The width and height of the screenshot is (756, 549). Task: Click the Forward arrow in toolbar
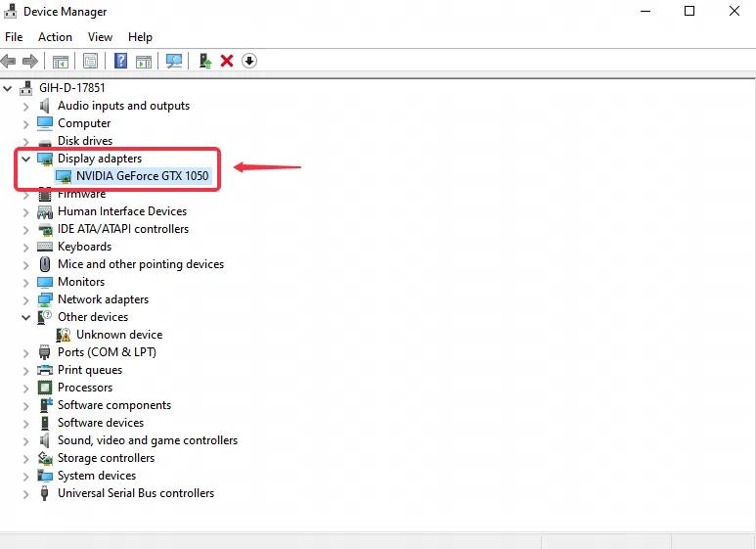(30, 62)
